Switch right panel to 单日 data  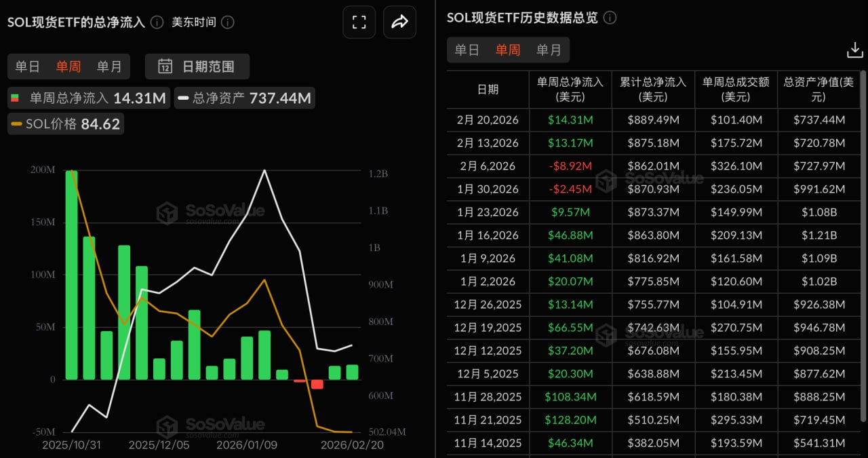click(x=467, y=50)
